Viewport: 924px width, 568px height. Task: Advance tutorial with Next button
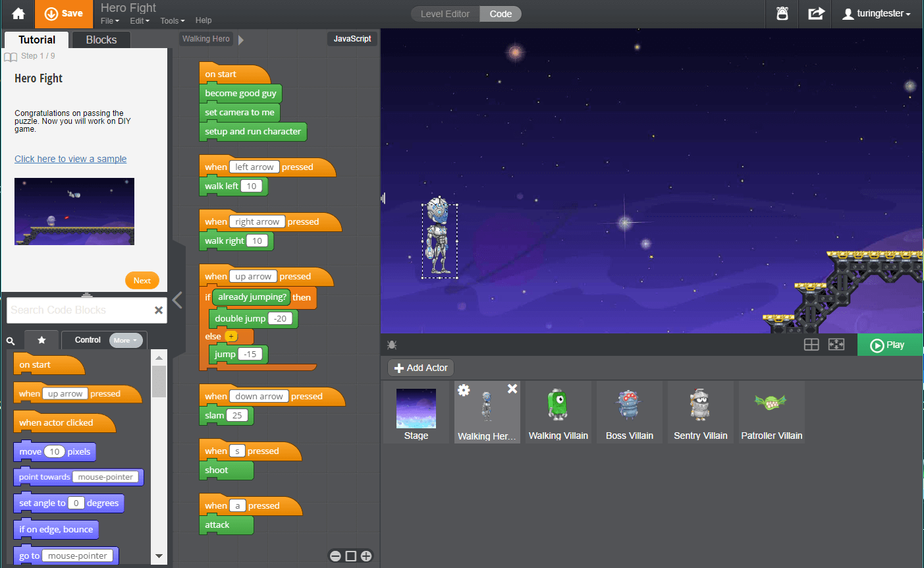[142, 280]
